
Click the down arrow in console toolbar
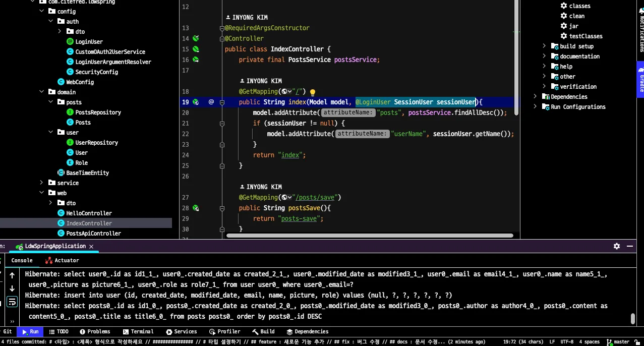[x=12, y=289]
